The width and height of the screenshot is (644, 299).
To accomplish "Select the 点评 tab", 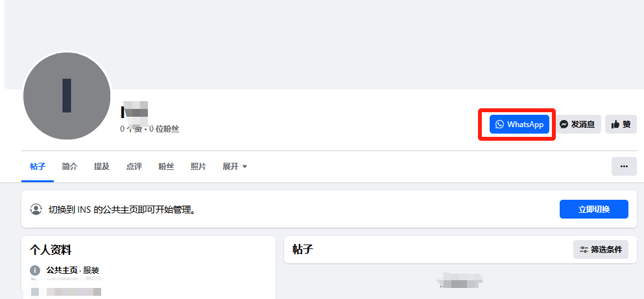I will click(134, 166).
